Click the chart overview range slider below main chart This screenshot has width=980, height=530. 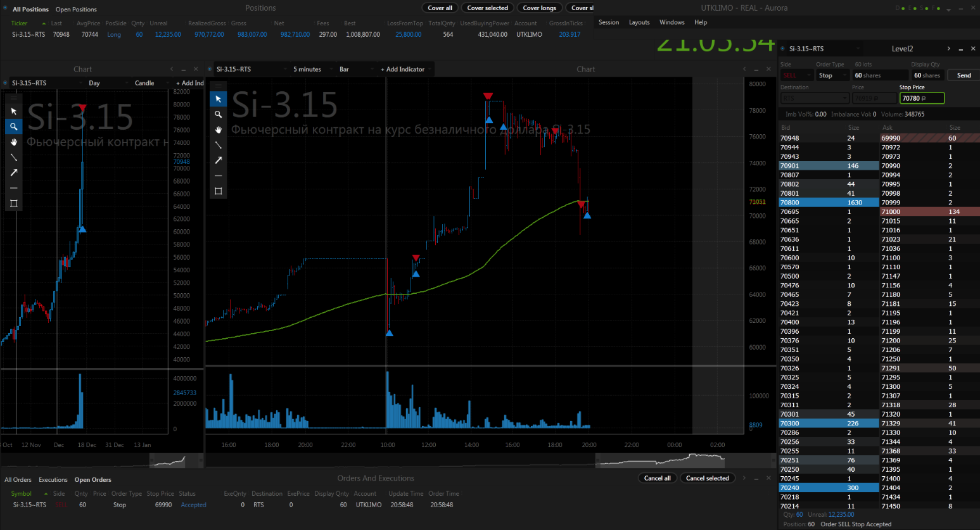coord(662,460)
